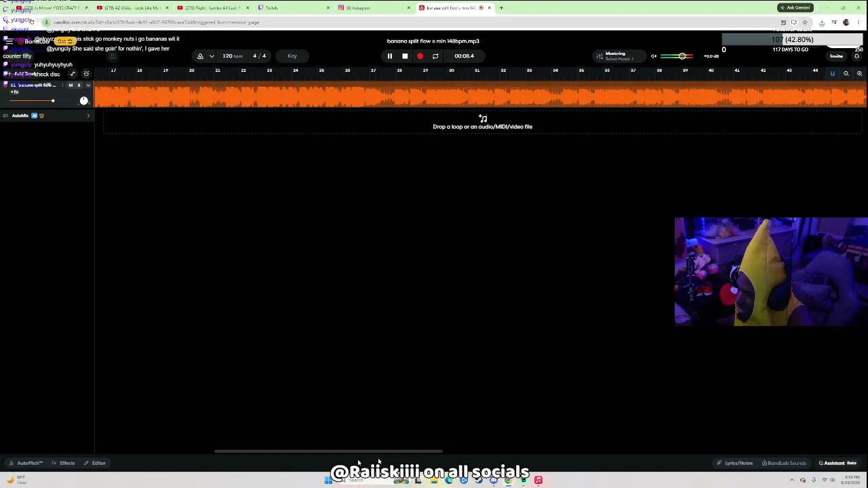Expand the banana split flow track options chevron

coord(87,85)
